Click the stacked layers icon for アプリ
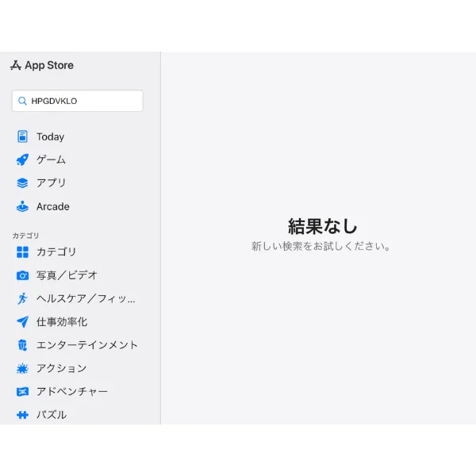The width and height of the screenshot is (476, 476). (x=22, y=183)
